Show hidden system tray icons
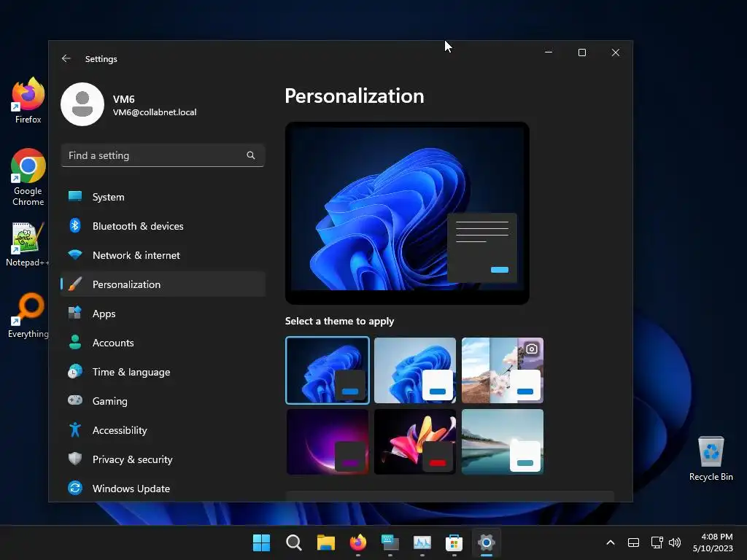 611,542
